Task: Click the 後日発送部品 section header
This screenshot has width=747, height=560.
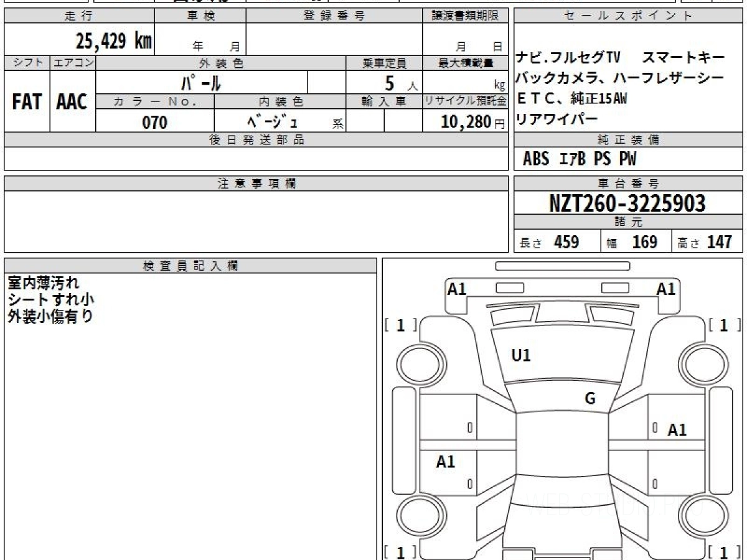Action: (256, 140)
